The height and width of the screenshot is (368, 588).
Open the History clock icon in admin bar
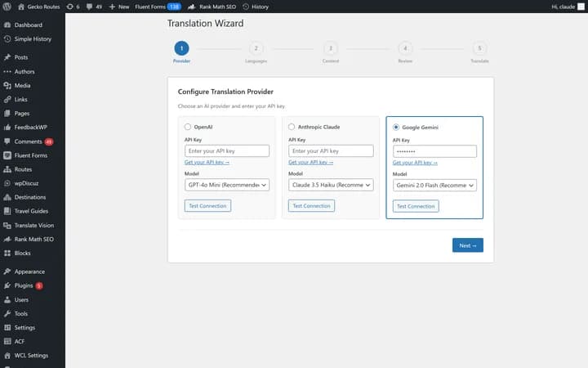point(246,7)
